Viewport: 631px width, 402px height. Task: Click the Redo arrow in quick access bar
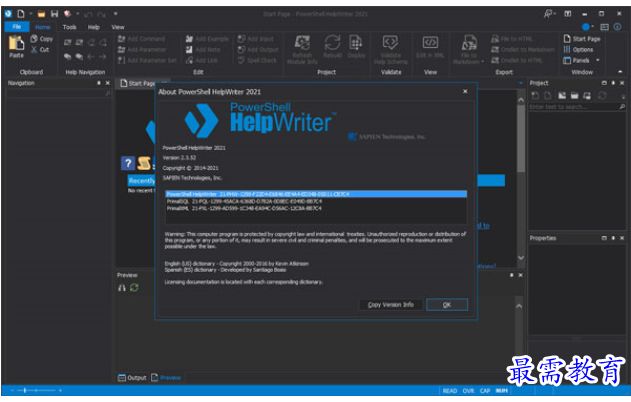[x=101, y=14]
